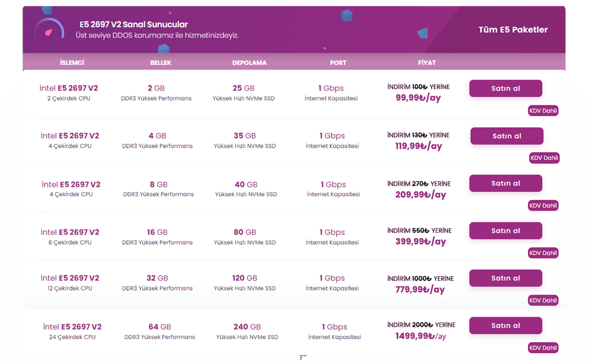This screenshot has height=364, width=593.
Task: Order the 64 GB RAM server package
Action: [x=506, y=325]
